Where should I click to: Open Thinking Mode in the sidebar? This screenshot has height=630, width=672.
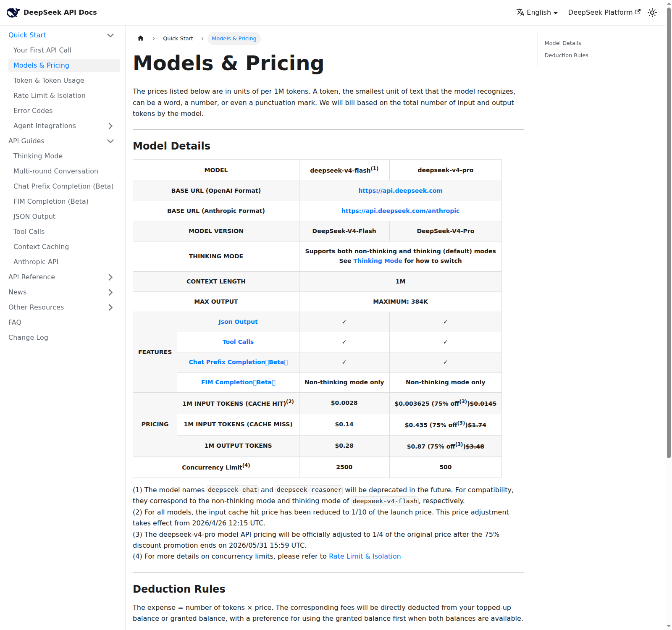pos(38,156)
